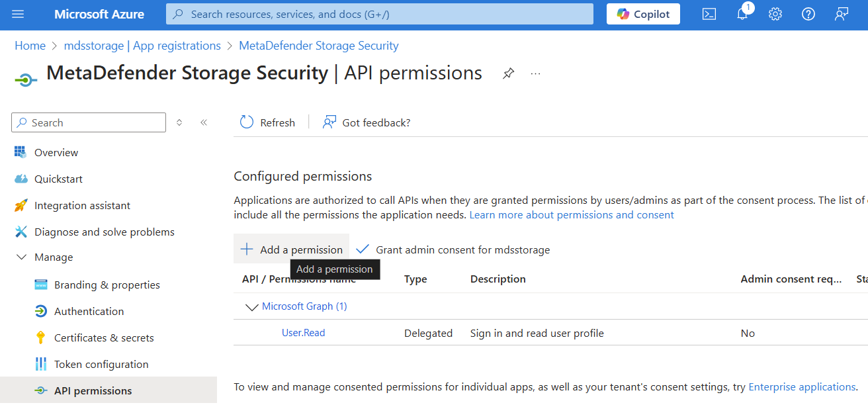Open the Help question mark icon

pyautogui.click(x=808, y=14)
